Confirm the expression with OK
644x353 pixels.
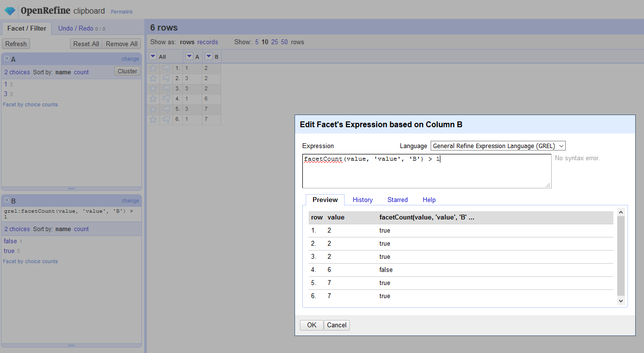(312, 325)
